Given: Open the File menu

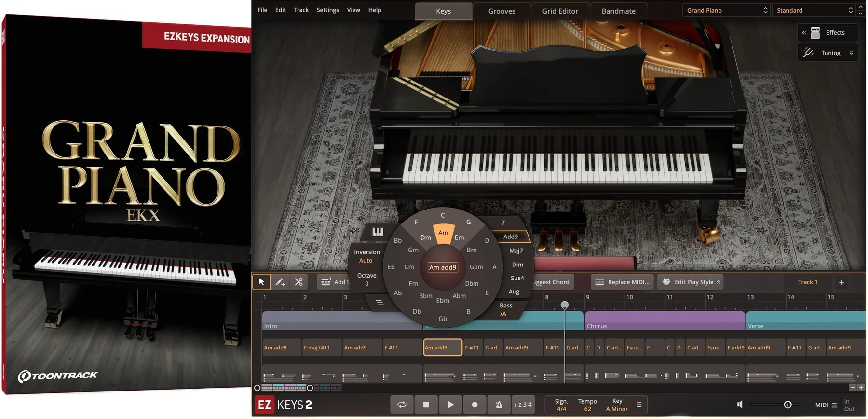Looking at the screenshot, I should (262, 10).
